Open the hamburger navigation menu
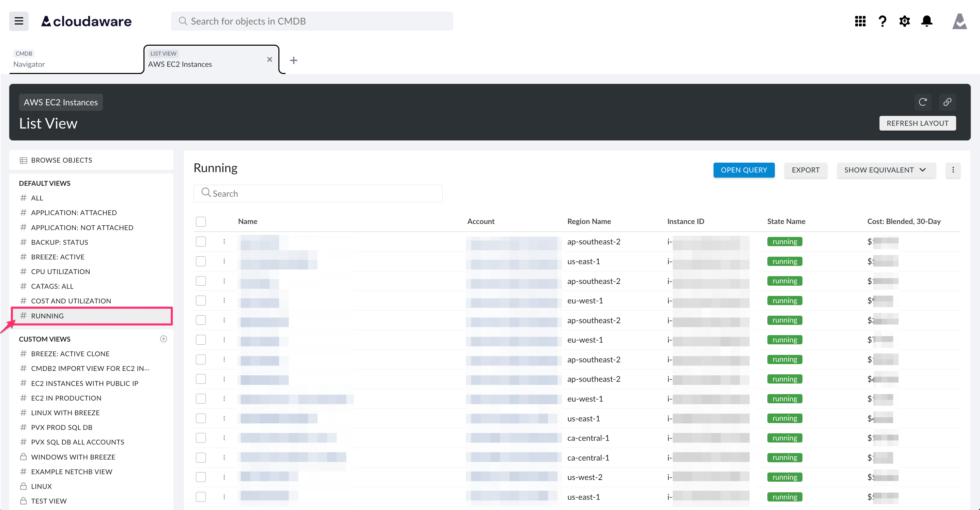Image resolution: width=980 pixels, height=510 pixels. [x=18, y=21]
